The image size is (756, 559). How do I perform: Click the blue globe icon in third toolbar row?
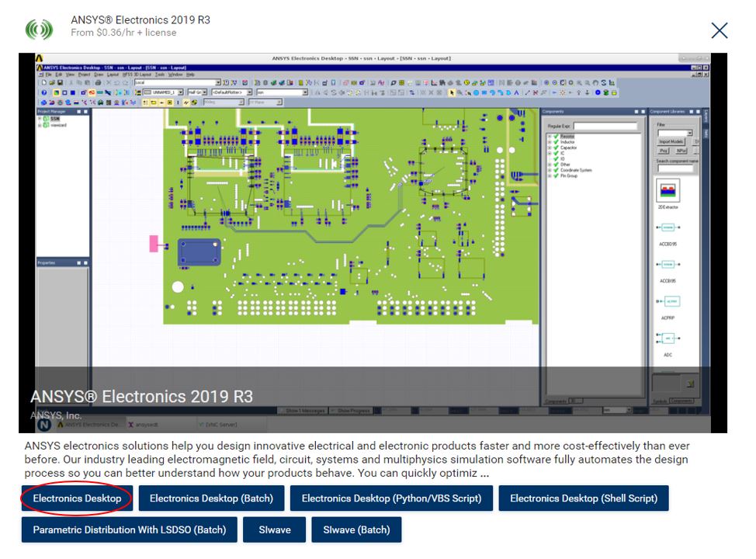click(x=43, y=102)
